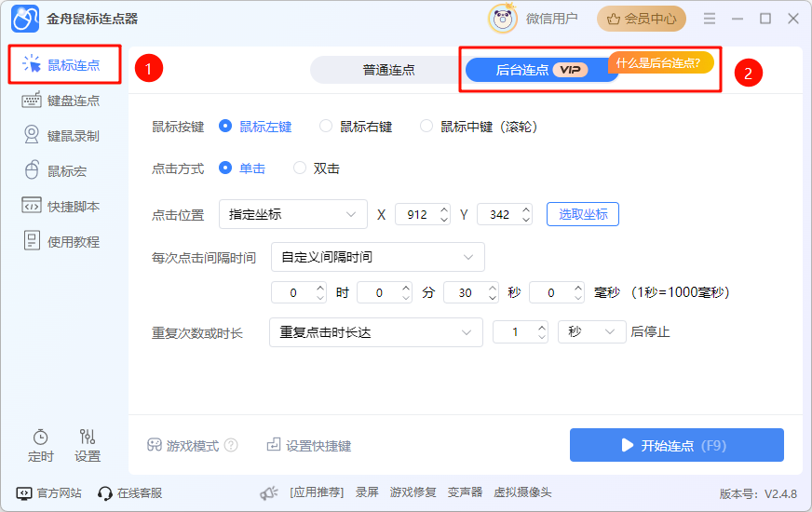Expand the 秒 unit dropdown
Viewport: 812px width, 512px height.
(592, 331)
